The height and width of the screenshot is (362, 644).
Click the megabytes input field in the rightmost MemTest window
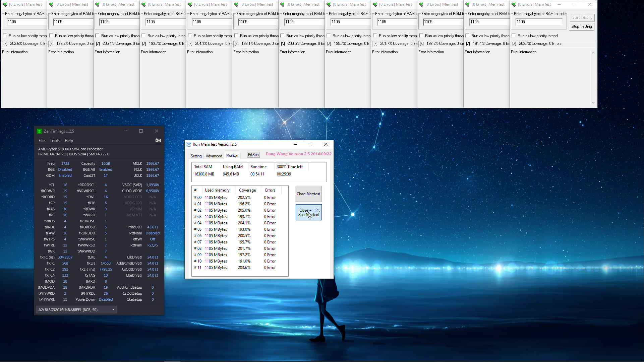[538, 22]
